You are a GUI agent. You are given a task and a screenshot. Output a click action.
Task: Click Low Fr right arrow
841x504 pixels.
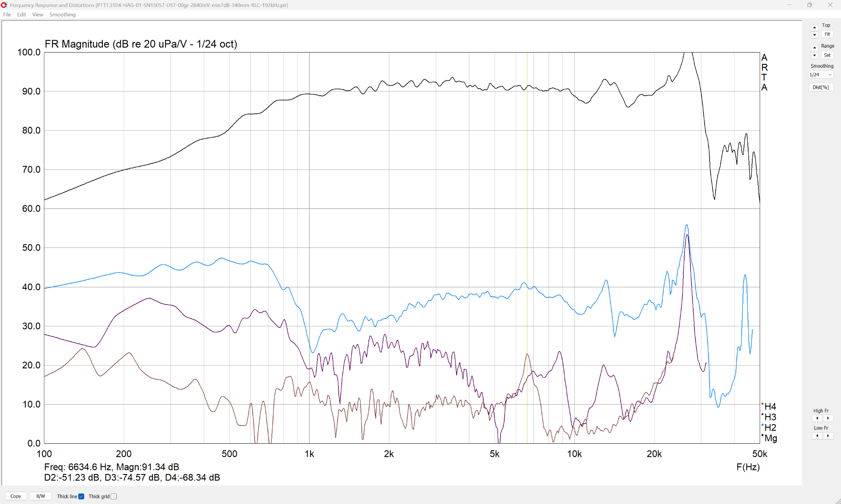(828, 436)
